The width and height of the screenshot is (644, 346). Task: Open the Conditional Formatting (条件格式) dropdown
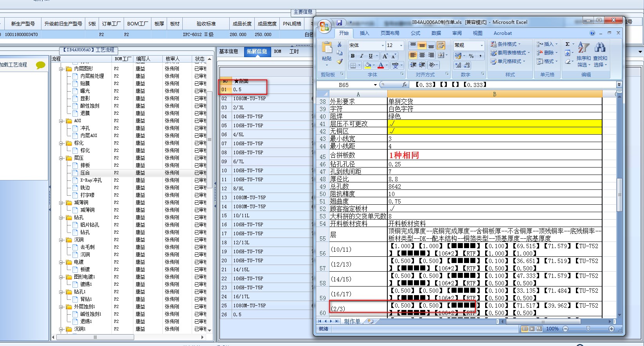pos(506,44)
